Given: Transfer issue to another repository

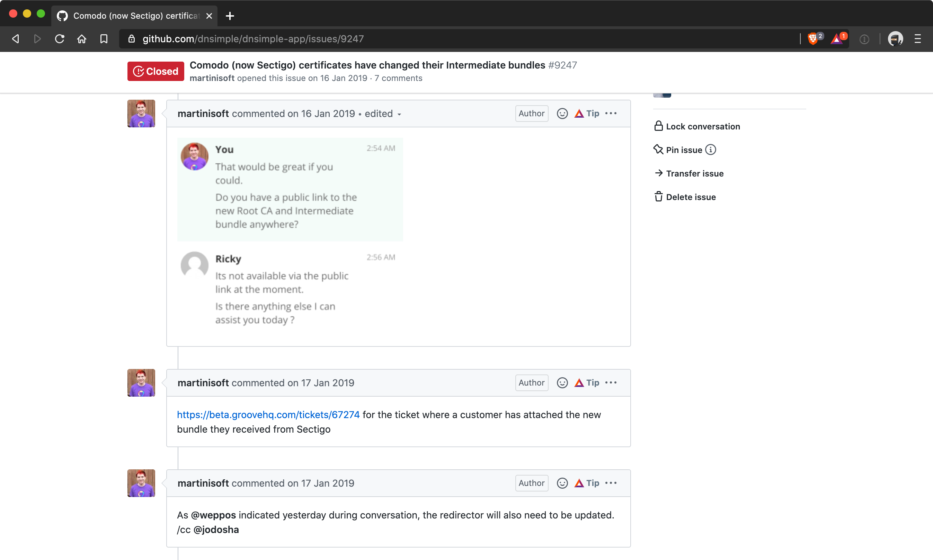Looking at the screenshot, I should (689, 174).
